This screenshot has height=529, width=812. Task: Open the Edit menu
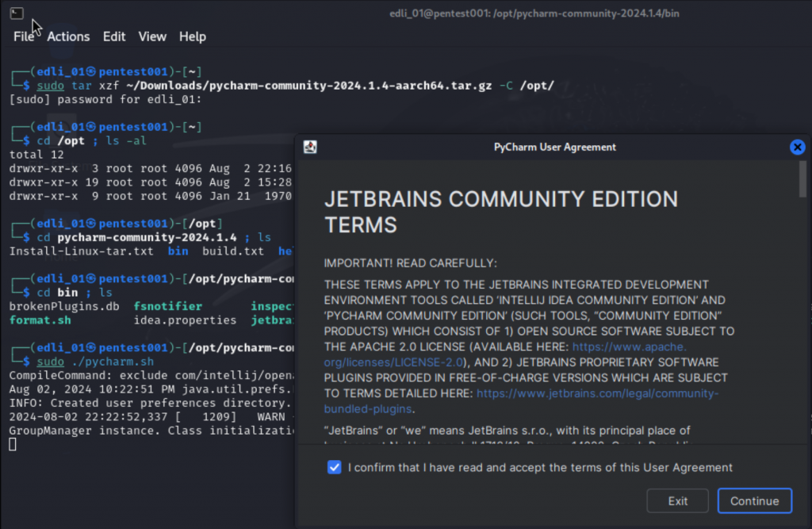[x=114, y=36]
